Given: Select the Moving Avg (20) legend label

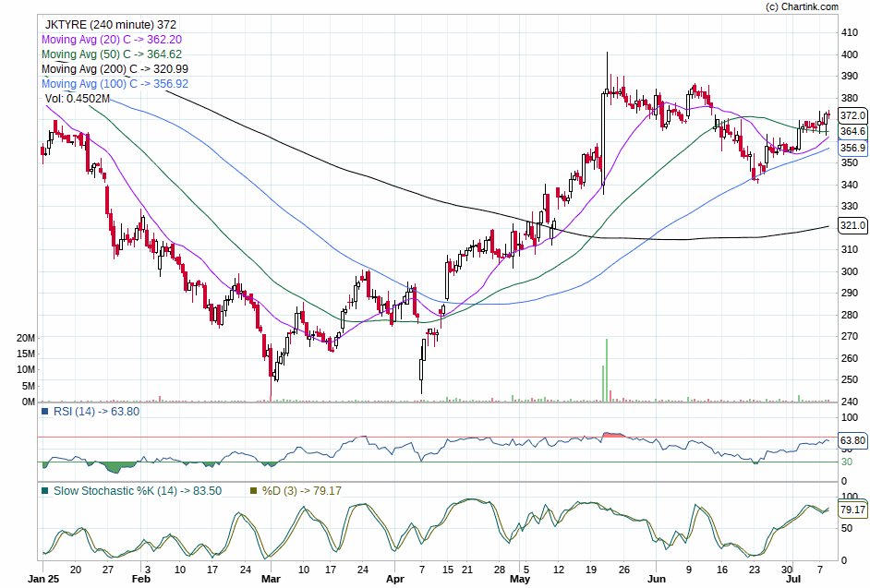Looking at the screenshot, I should click(112, 40).
